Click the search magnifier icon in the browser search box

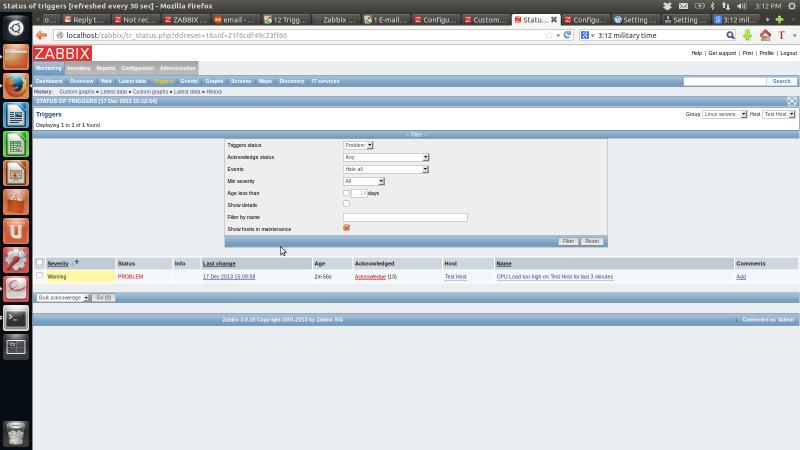[731, 35]
